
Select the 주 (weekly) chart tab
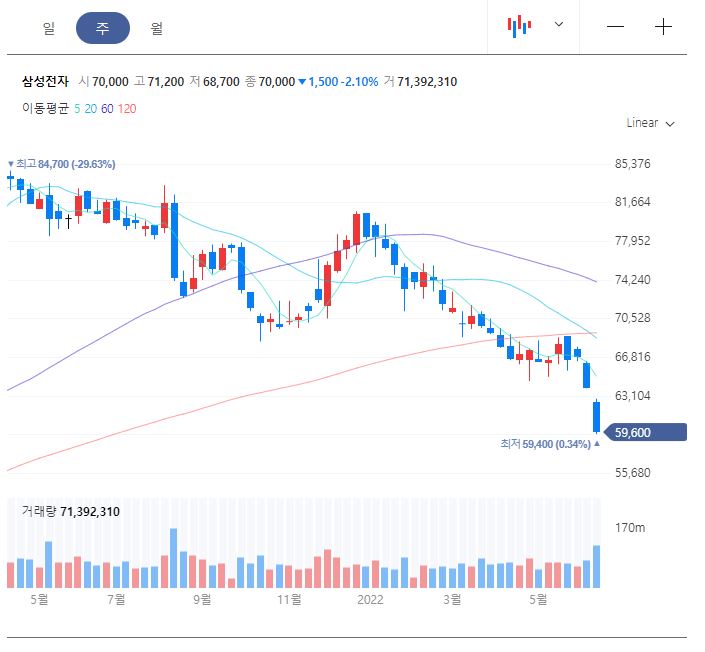tap(103, 28)
